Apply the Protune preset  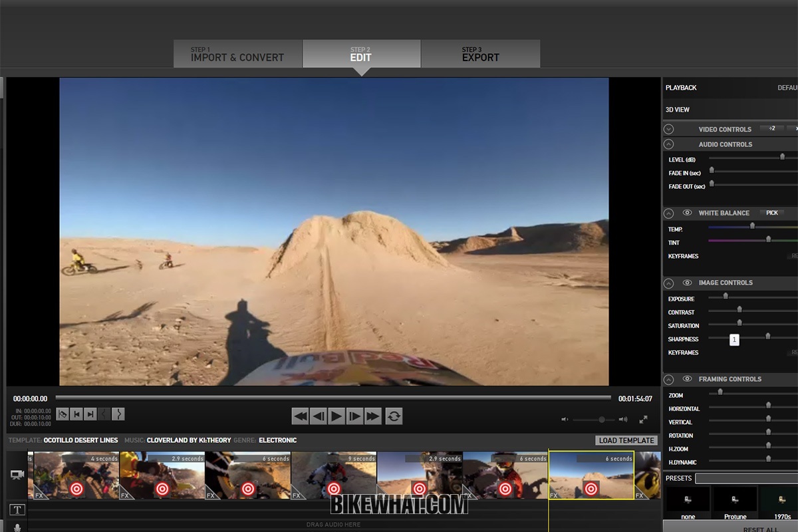[735, 503]
